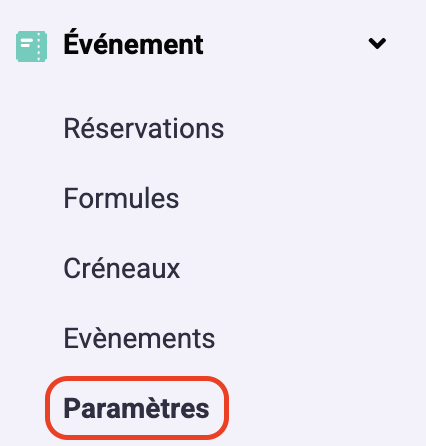
Task: Open the Réservations menu entry
Action: click(144, 128)
